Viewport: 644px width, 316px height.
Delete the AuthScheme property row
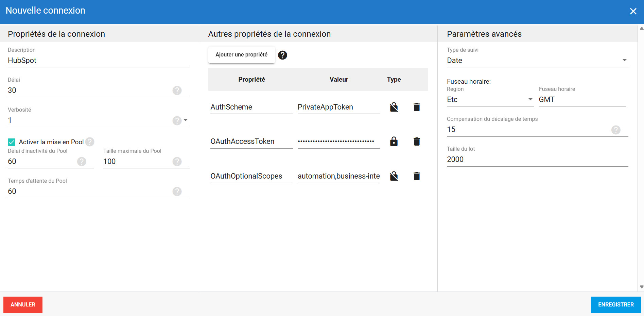(x=417, y=107)
